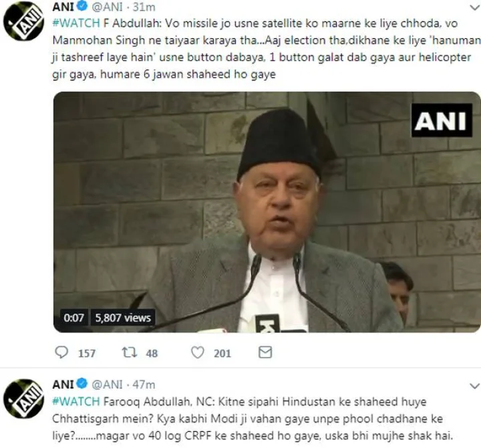Open the 31m timestamp link
The height and width of the screenshot is (448, 481).
pos(144,7)
